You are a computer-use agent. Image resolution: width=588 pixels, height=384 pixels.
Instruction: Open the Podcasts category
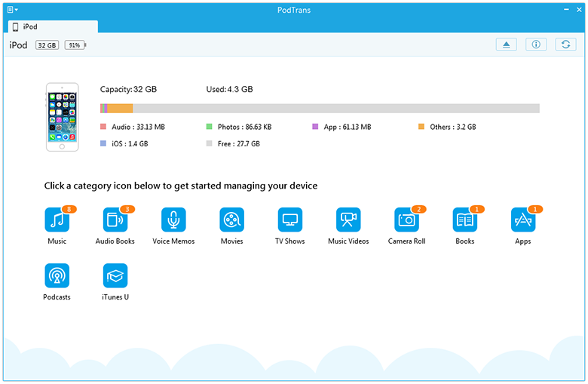(57, 275)
